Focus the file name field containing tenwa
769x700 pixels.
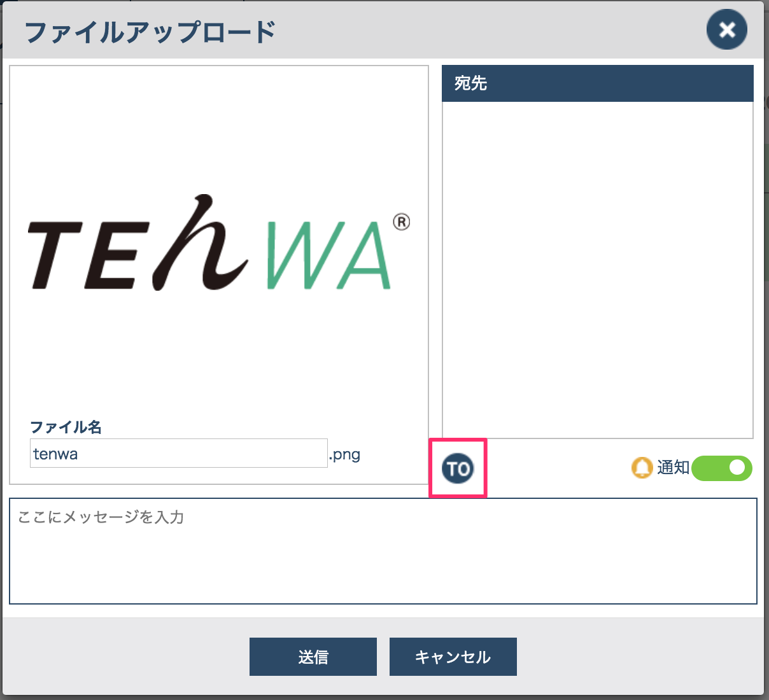[179, 453]
